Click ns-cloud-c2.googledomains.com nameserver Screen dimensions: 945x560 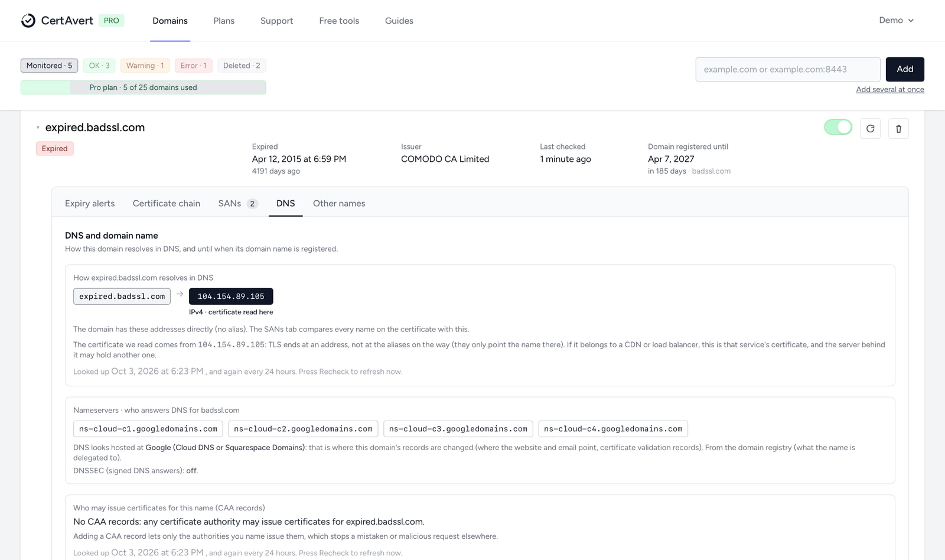tap(303, 429)
